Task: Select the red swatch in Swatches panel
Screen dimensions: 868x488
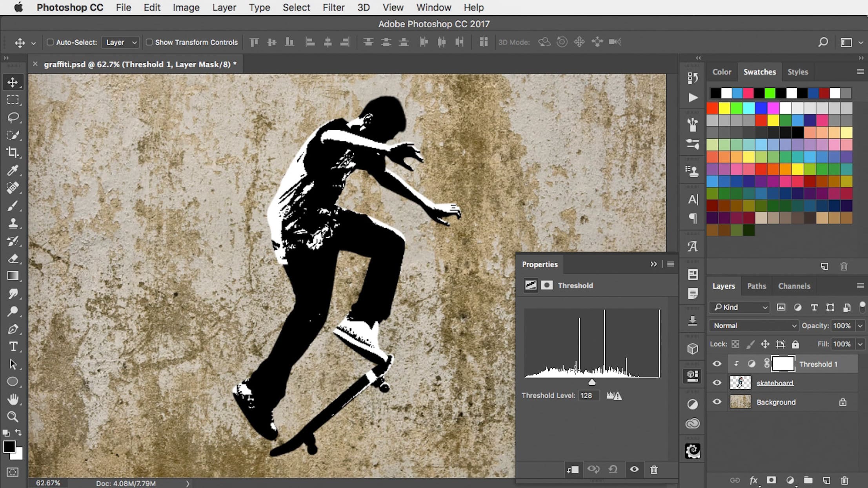Action: pyautogui.click(x=712, y=107)
